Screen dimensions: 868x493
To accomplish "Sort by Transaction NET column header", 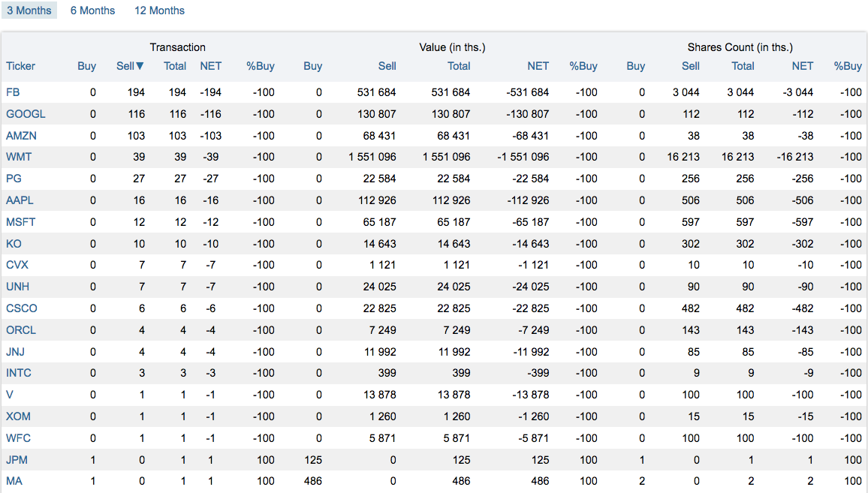I will 211,66.
